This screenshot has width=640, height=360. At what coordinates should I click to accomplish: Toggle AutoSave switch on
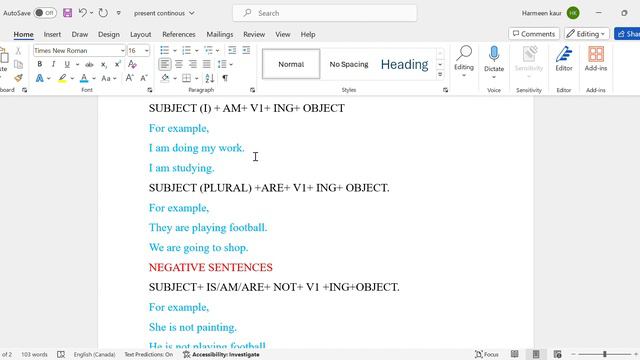tap(45, 13)
